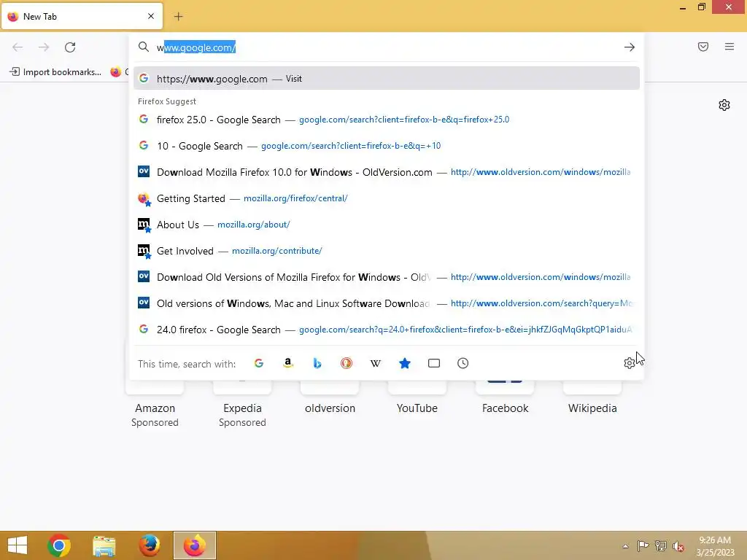Search this time with DuckDuckGo icon

347,363
